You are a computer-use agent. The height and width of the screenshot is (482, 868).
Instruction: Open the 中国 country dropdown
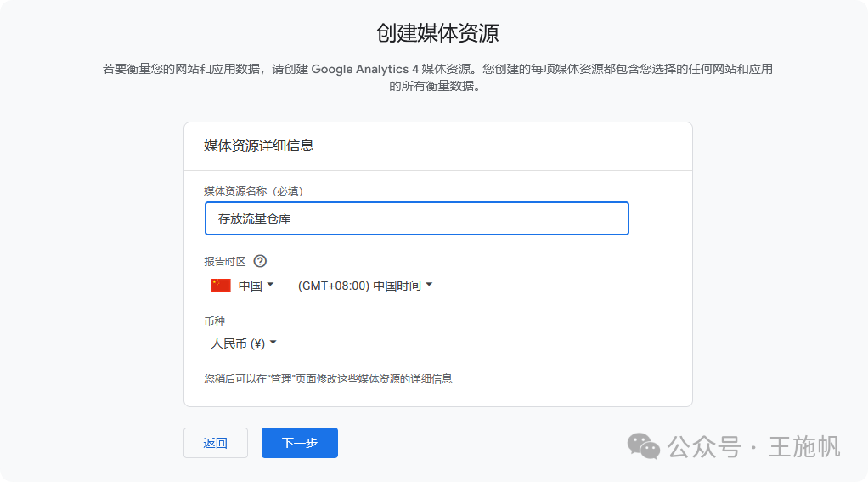(242, 286)
